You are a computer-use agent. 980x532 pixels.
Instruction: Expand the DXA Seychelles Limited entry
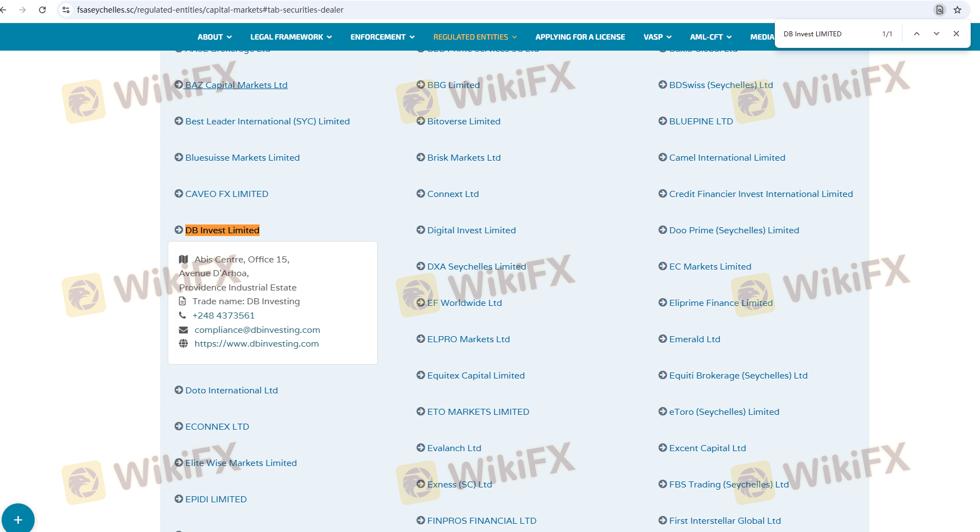point(477,266)
